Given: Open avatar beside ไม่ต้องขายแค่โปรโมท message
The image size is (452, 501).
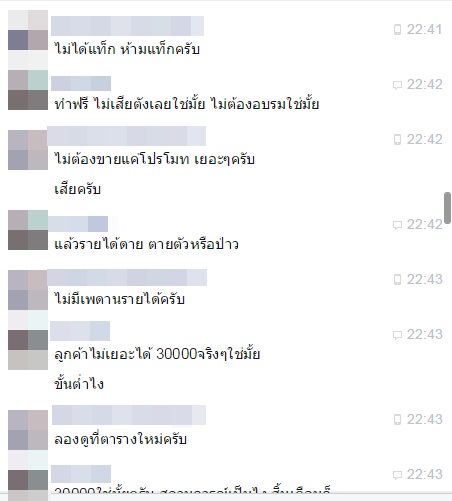Looking at the screenshot, I should (28, 150).
